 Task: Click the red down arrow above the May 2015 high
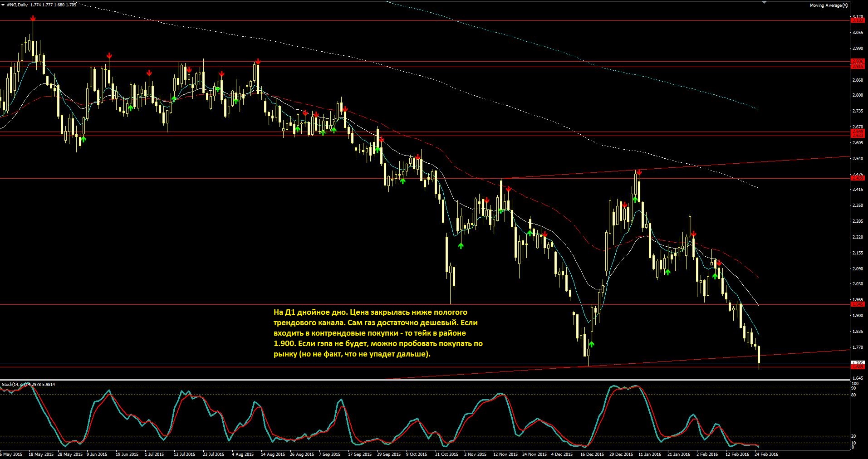point(33,18)
